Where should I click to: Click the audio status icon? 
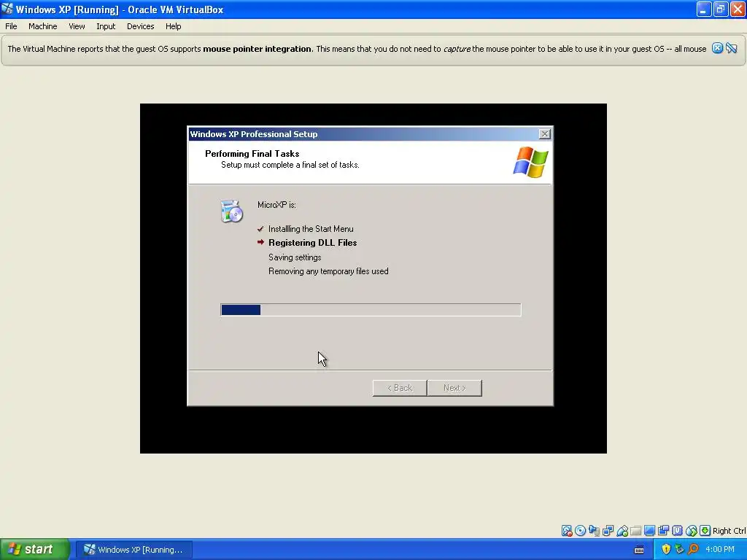pos(594,531)
